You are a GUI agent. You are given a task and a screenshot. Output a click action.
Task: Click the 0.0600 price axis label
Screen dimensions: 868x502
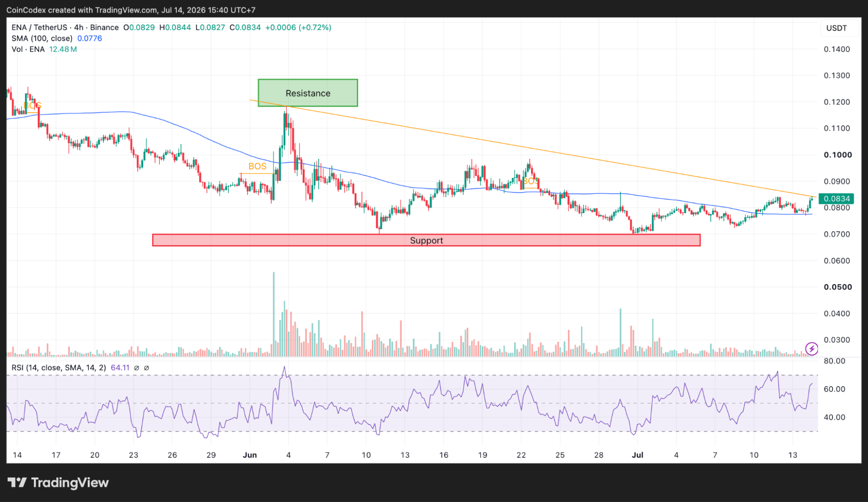tap(837, 261)
